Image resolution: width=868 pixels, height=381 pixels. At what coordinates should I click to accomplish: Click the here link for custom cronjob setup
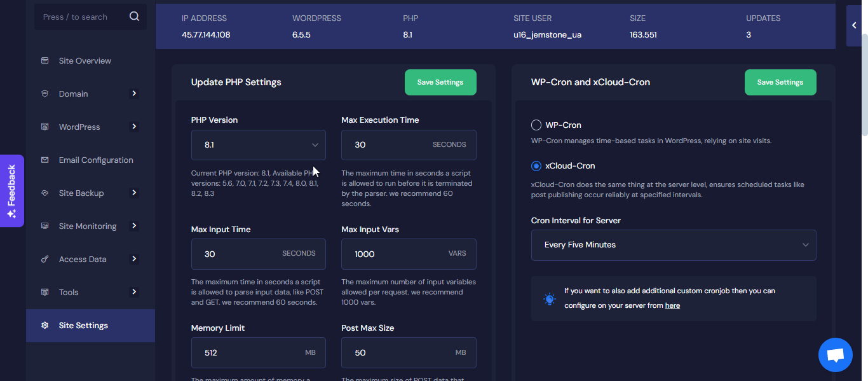672,305
